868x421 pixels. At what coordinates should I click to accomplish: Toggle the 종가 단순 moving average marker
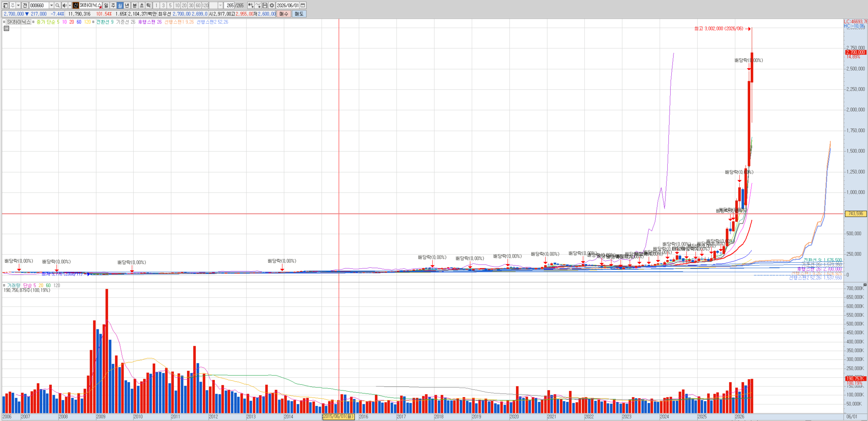33,22
